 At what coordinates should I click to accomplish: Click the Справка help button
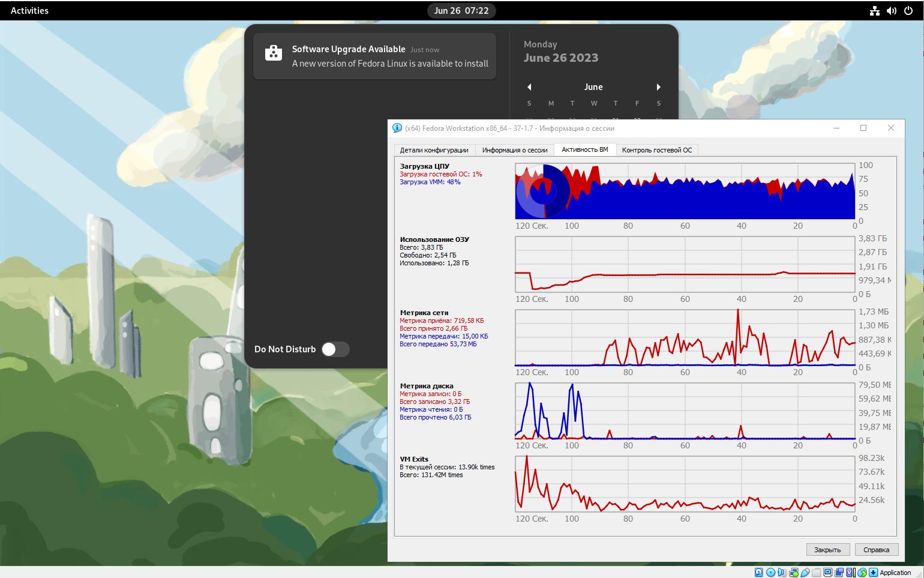point(875,549)
